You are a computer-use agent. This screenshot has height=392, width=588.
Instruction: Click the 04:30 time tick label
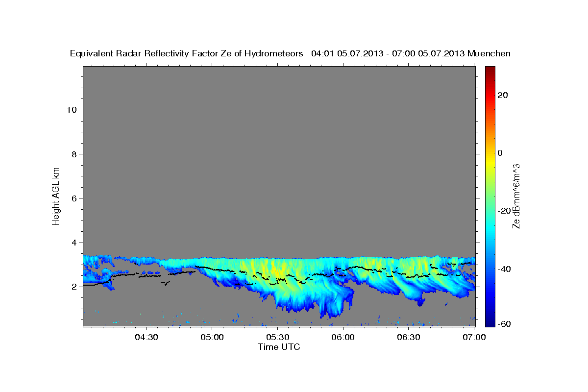coord(147,338)
